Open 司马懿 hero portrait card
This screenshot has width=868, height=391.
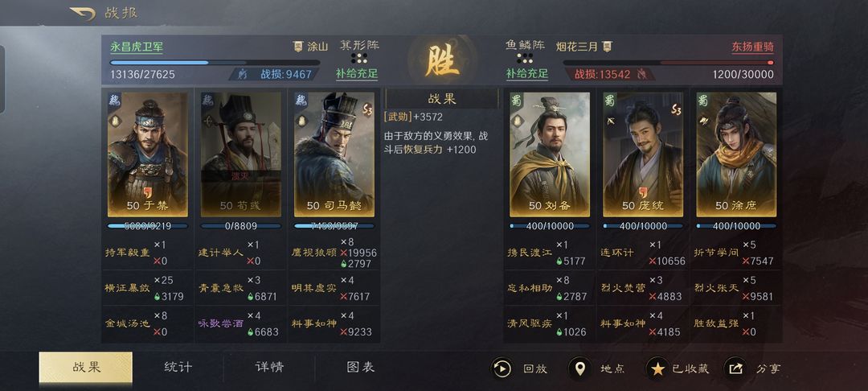click(334, 154)
